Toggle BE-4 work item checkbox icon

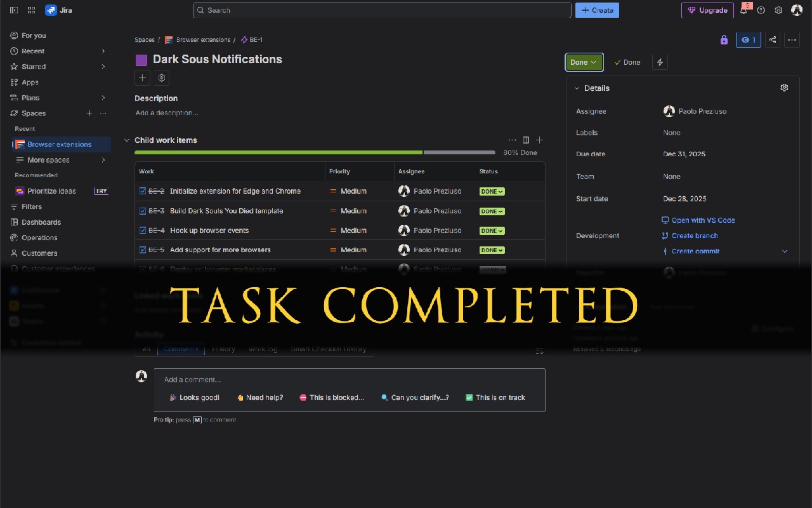(x=143, y=231)
